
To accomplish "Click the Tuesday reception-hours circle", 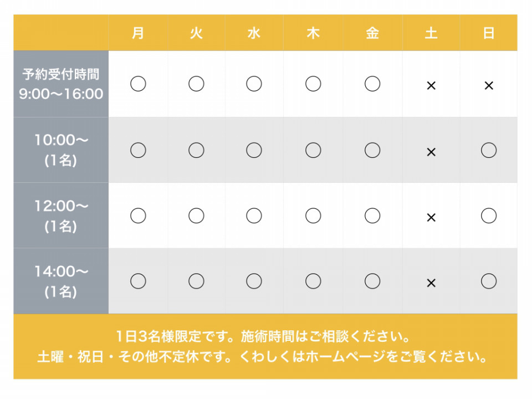I will point(196,84).
